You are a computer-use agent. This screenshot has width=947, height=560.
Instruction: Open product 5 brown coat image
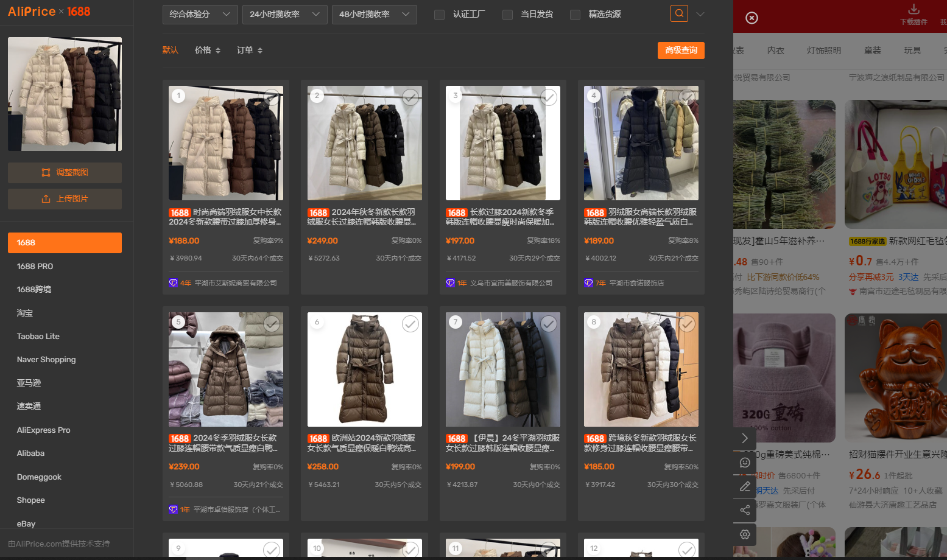226,369
